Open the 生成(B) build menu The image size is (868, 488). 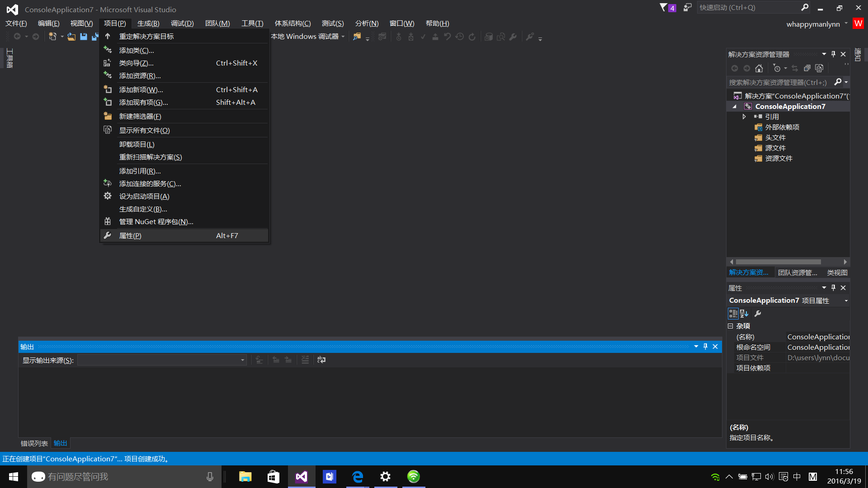pos(148,23)
